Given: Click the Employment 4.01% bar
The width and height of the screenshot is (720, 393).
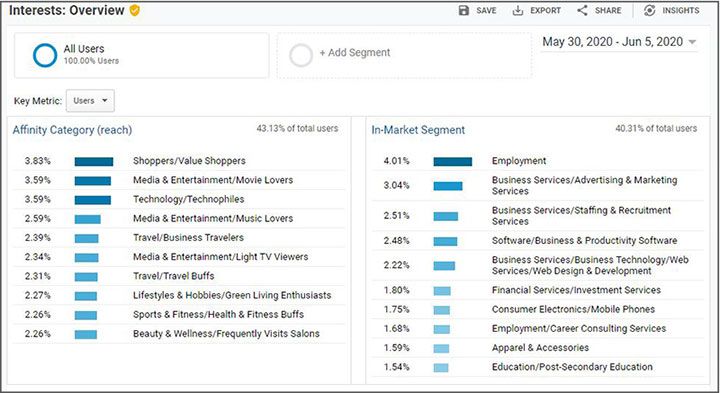Looking at the screenshot, I should tap(452, 162).
